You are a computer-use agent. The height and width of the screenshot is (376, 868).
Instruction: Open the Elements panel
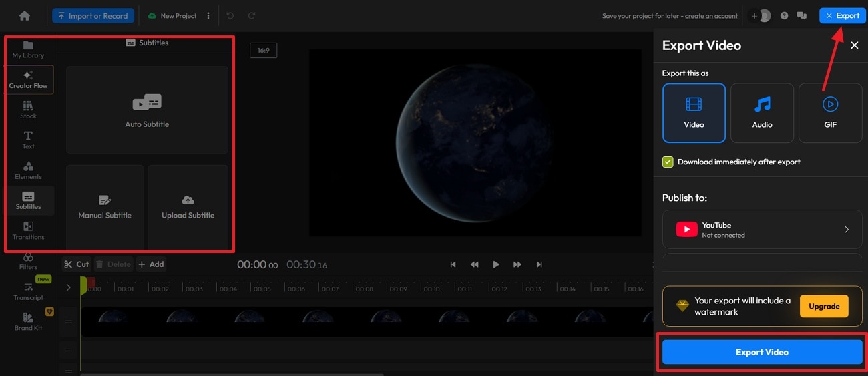click(x=28, y=170)
